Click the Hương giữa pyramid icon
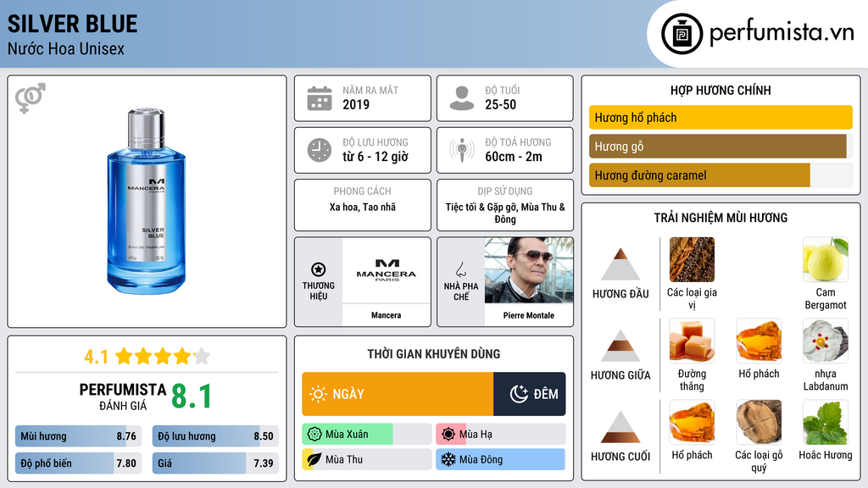Viewport: 868px width, 488px height. pyautogui.click(x=620, y=346)
